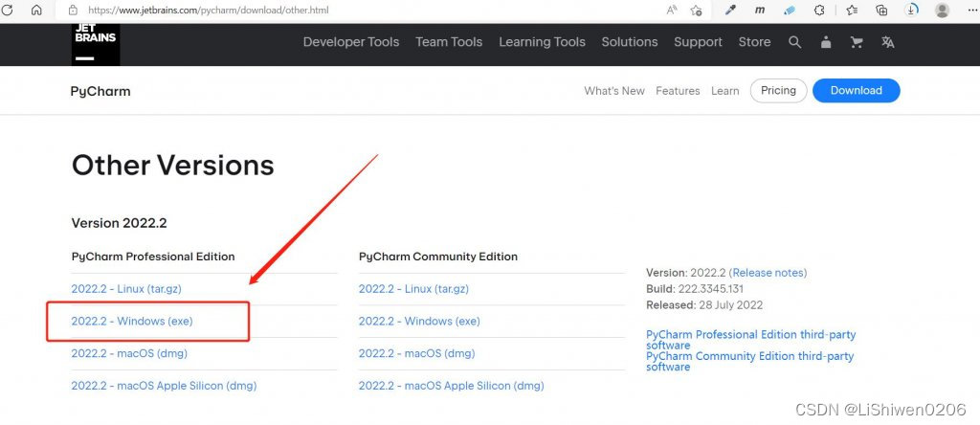
Task: Show the browser Downloads icon
Action: (912, 10)
